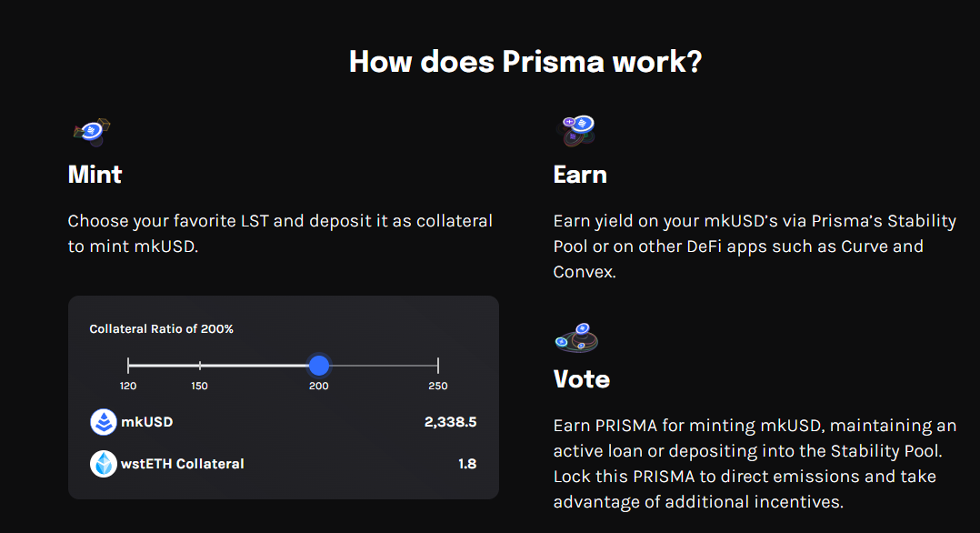Click the mkUSD token icon
This screenshot has height=533, width=980.
[103, 422]
